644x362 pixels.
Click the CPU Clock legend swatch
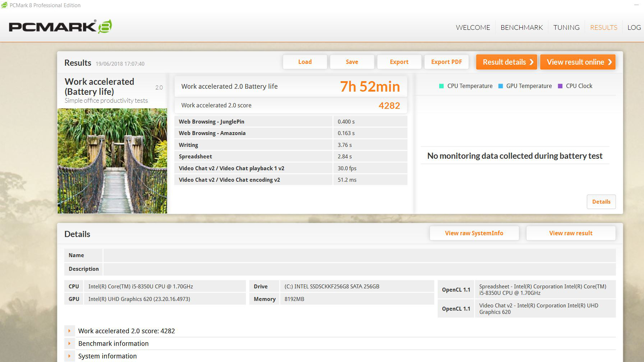point(560,86)
